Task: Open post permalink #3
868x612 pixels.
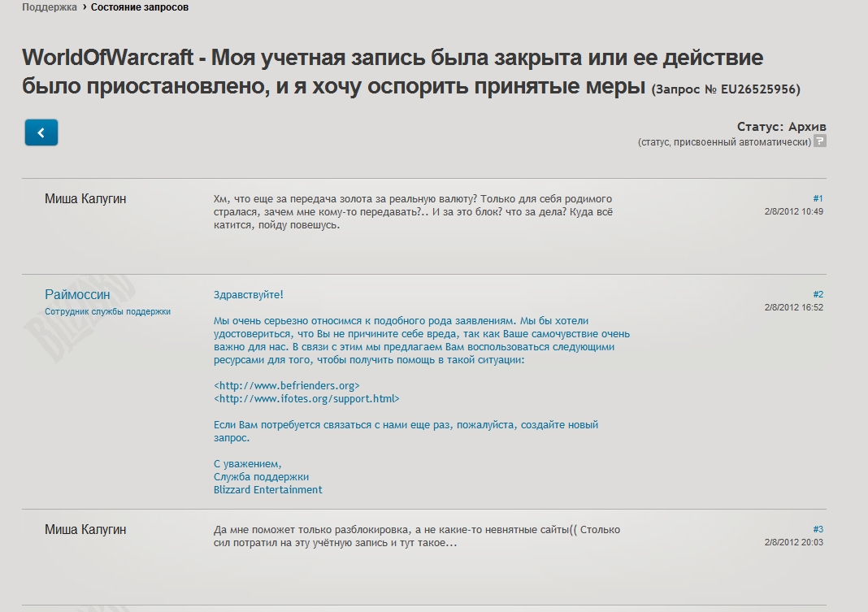Action: [818, 529]
